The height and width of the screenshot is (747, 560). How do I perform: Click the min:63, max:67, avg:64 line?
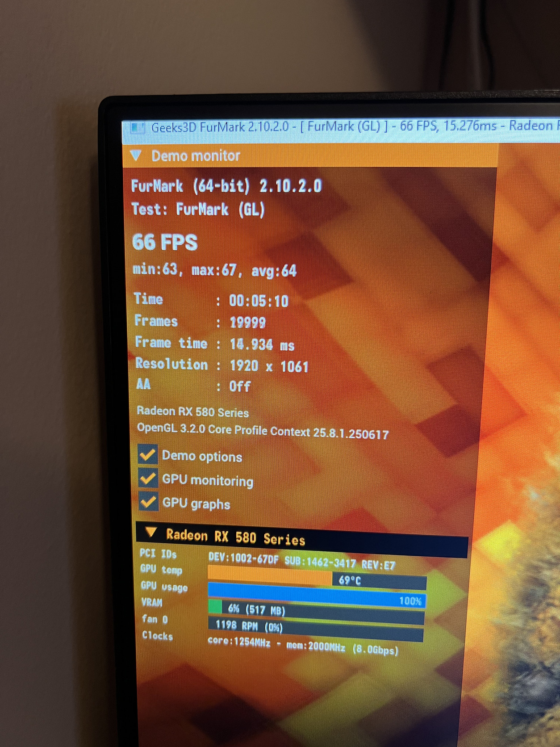[x=215, y=270]
